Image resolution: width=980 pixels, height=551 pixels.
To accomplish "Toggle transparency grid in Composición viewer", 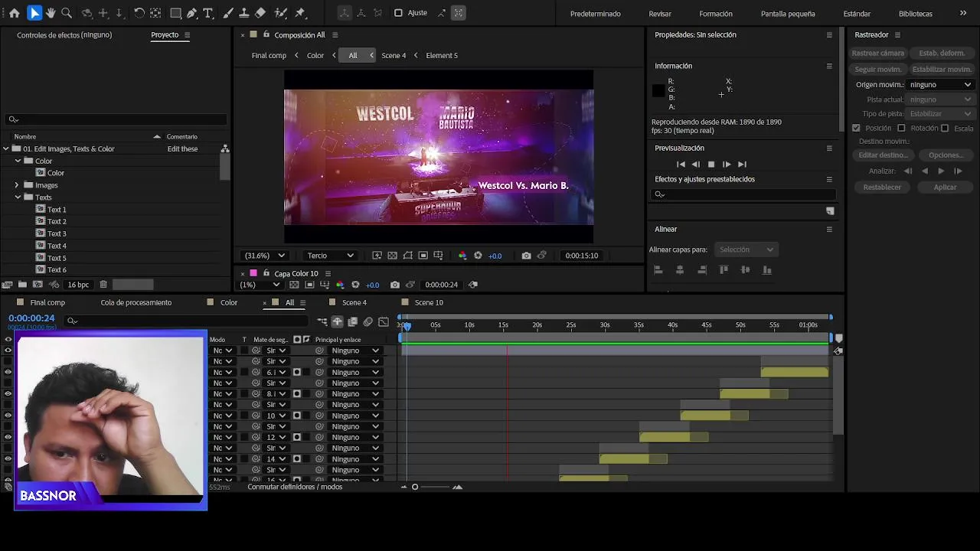I will (392, 256).
